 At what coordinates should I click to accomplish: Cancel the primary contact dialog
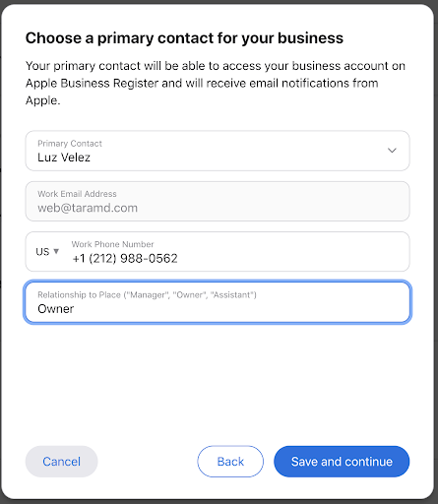(62, 462)
